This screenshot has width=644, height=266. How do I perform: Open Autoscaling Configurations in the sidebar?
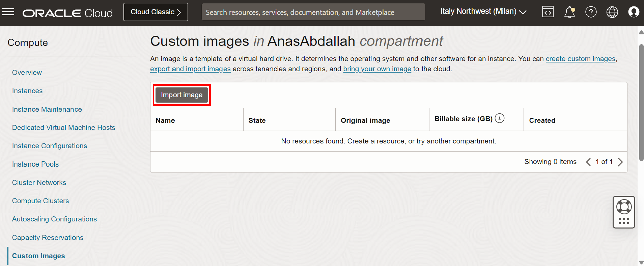coord(54,219)
